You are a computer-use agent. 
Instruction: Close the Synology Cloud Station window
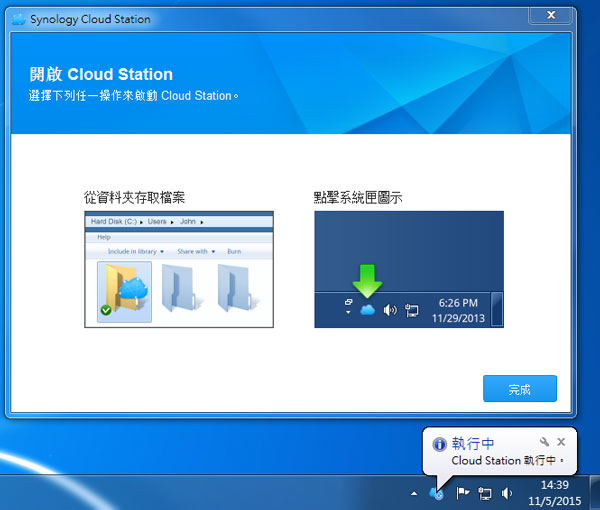[x=551, y=15]
